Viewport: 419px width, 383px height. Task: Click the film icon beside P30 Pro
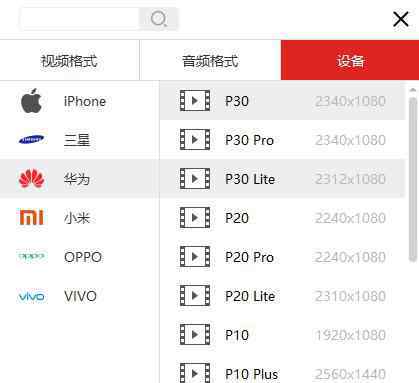click(x=195, y=139)
